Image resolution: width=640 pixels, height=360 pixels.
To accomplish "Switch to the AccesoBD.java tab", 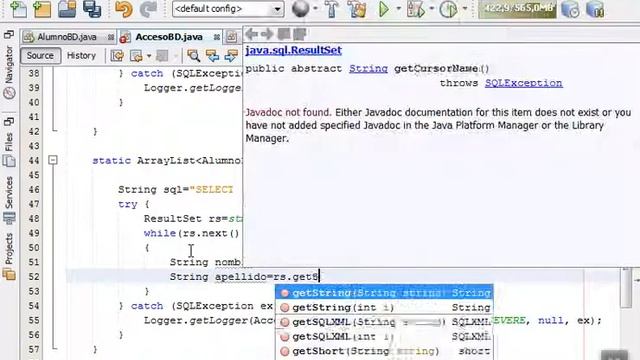I will coord(169,37).
